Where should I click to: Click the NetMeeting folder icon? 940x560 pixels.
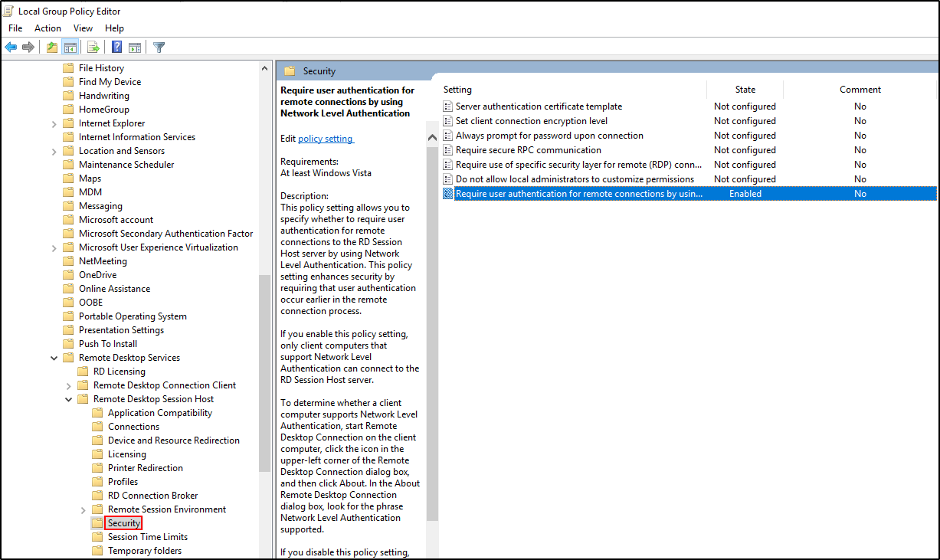(68, 261)
